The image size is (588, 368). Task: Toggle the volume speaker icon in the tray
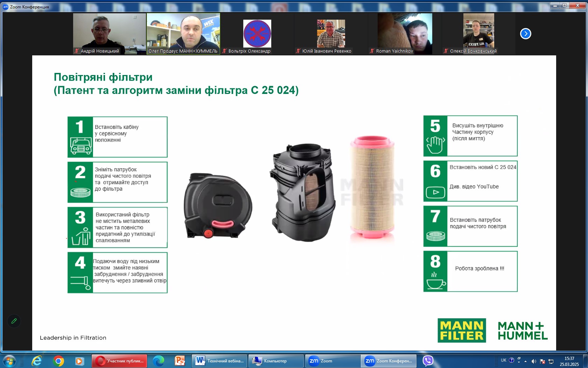coord(534,361)
